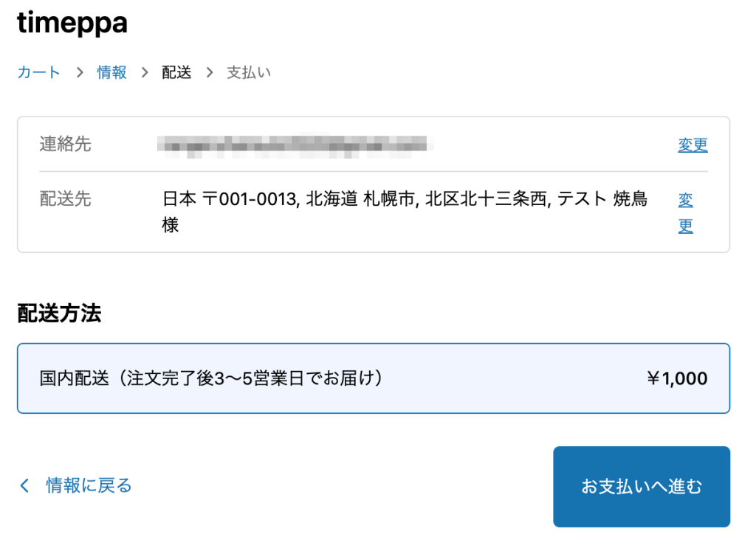The image size is (756, 551).
Task: Click 情報に戻る to go back
Action: pos(88,485)
